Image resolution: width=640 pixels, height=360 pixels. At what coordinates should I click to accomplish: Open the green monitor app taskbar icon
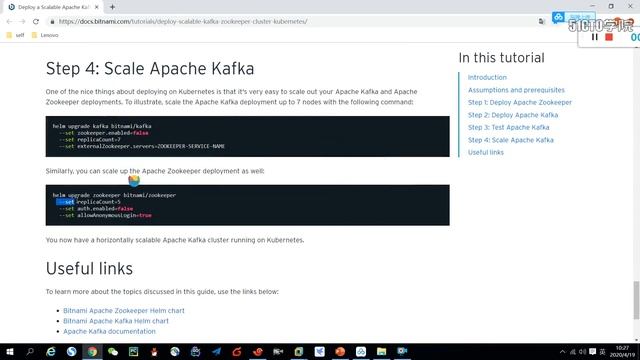pyautogui.click(x=133, y=351)
